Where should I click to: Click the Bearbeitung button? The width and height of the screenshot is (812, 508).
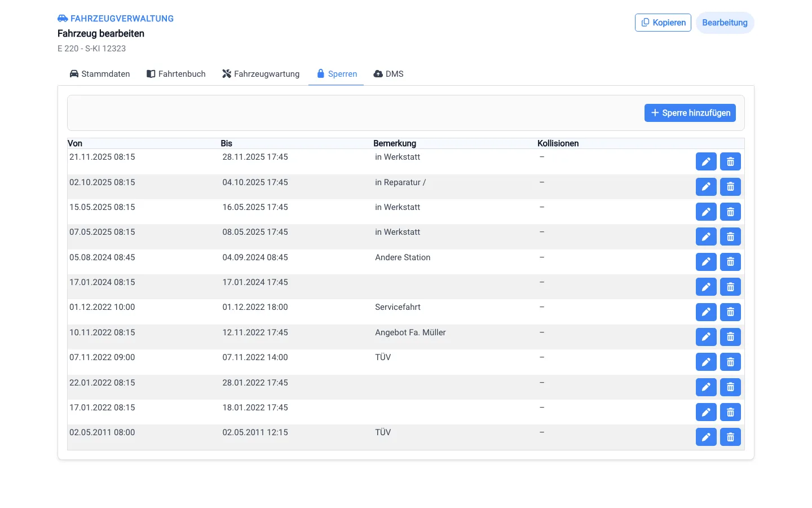(725, 23)
